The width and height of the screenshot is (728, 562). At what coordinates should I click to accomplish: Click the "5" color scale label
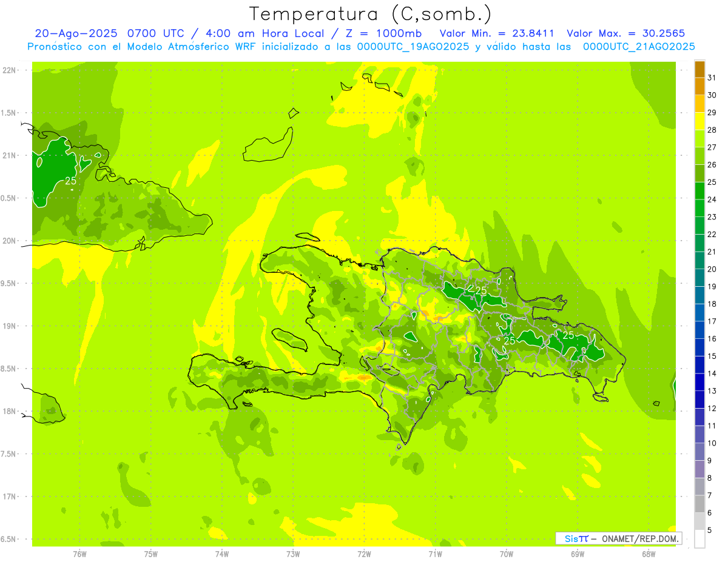coord(710,530)
